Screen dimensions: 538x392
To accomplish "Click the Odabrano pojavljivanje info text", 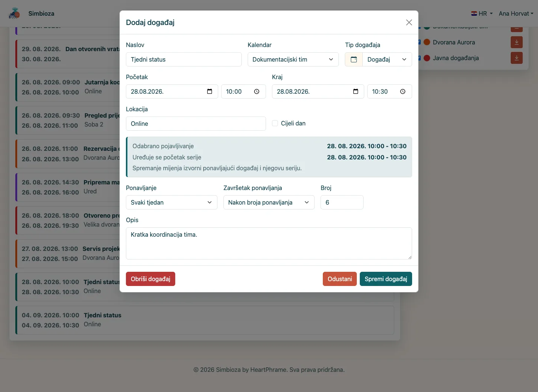I will click(x=163, y=146).
